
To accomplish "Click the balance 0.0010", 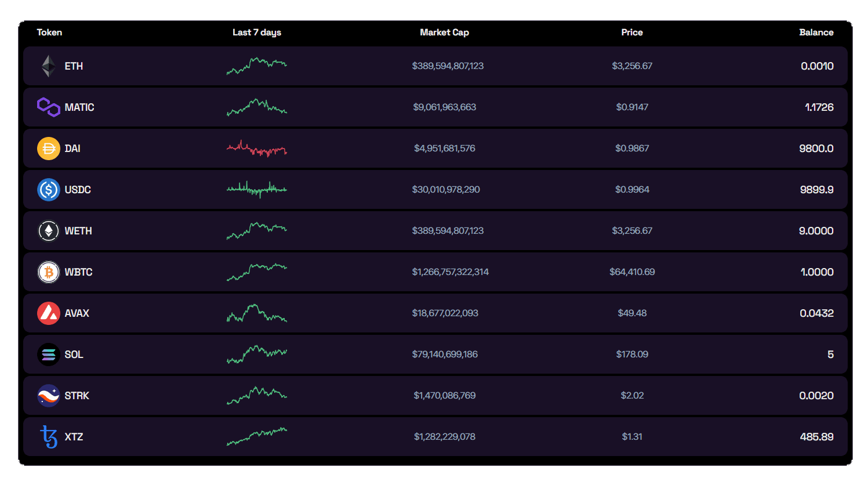I will pos(817,66).
